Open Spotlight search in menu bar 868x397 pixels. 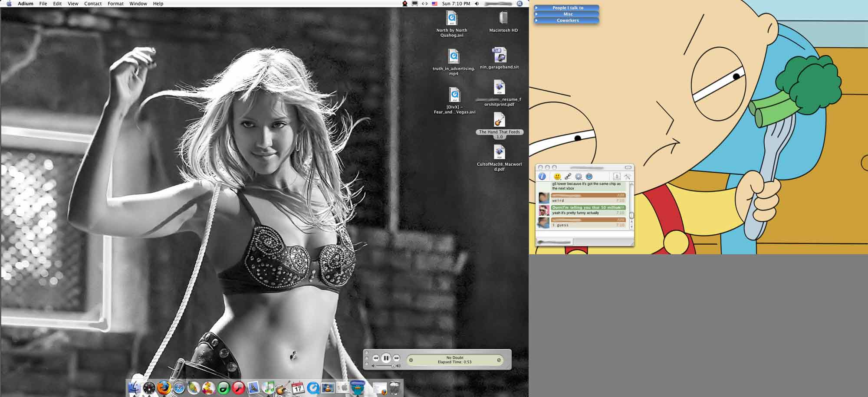click(x=519, y=3)
